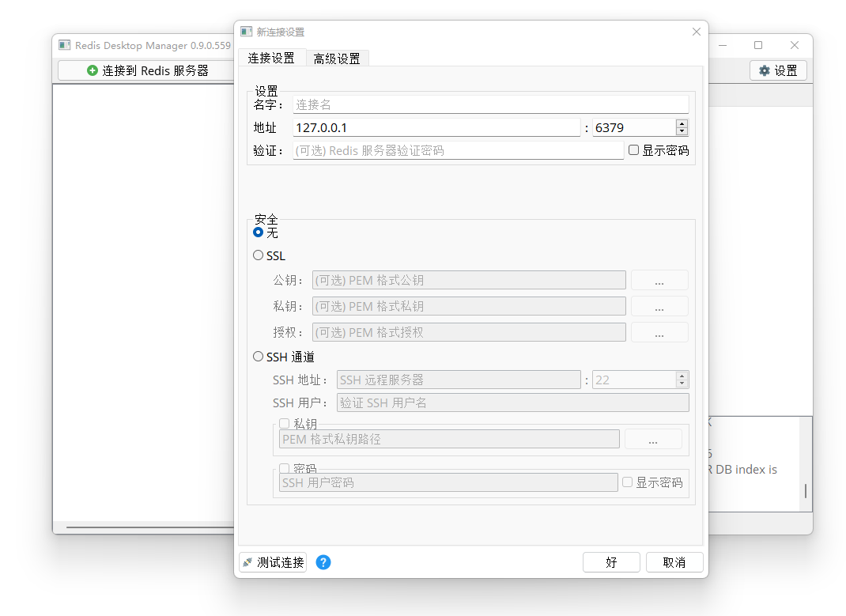Screen dimensions: 846x616
Task: Browse for the SSH private key path ... button
Action: coord(653,439)
